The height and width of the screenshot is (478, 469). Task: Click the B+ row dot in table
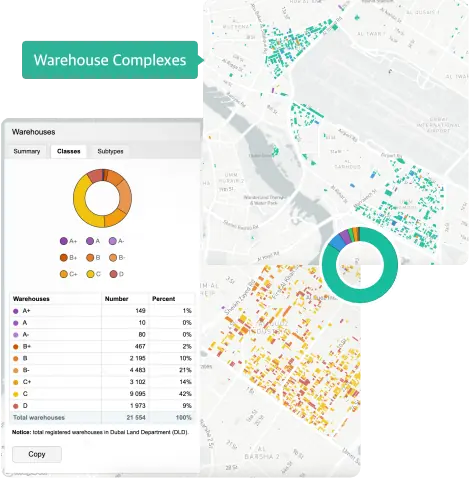tap(15, 347)
